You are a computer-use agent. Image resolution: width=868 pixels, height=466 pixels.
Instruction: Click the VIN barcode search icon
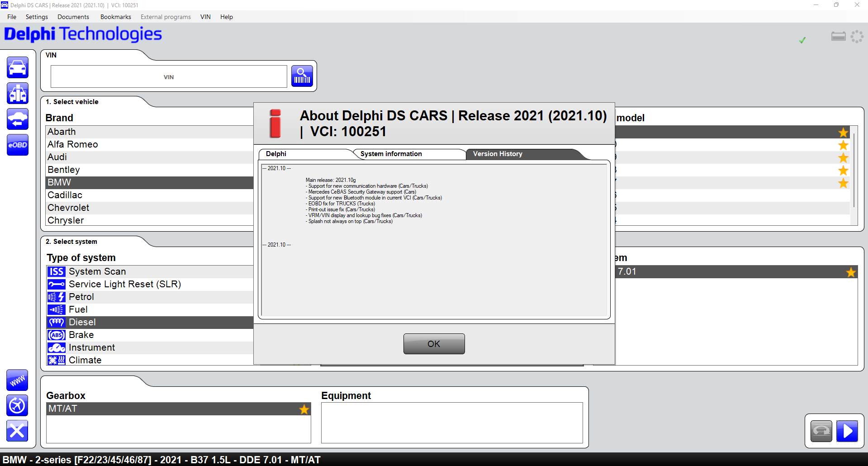pos(302,76)
